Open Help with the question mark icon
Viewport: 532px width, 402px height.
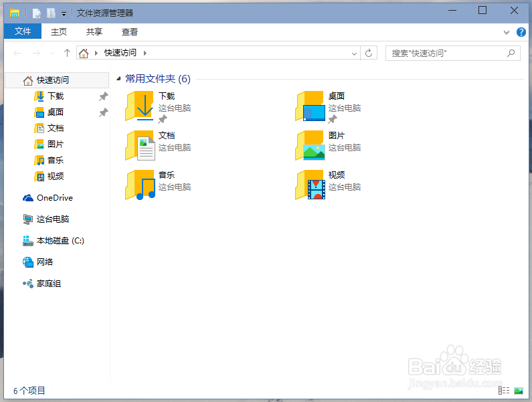click(521, 32)
